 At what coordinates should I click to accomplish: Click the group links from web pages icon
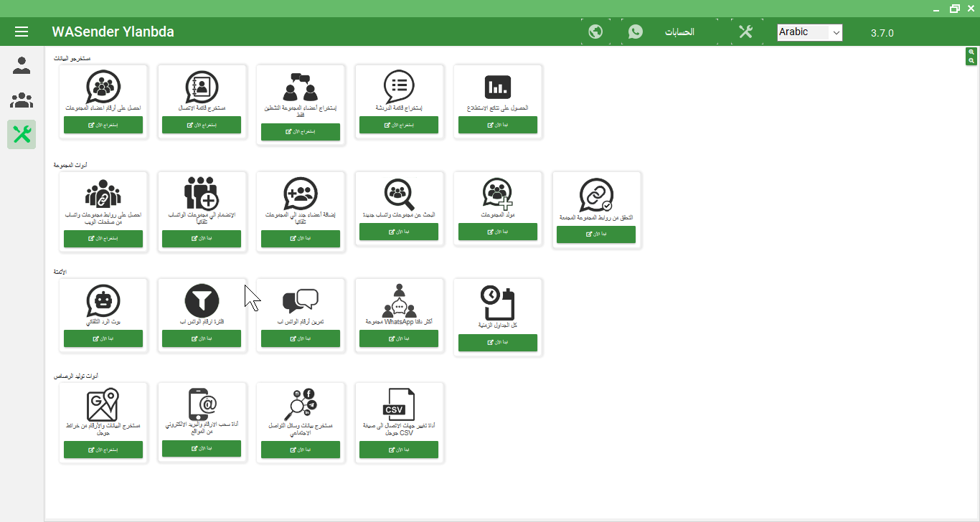[103, 194]
